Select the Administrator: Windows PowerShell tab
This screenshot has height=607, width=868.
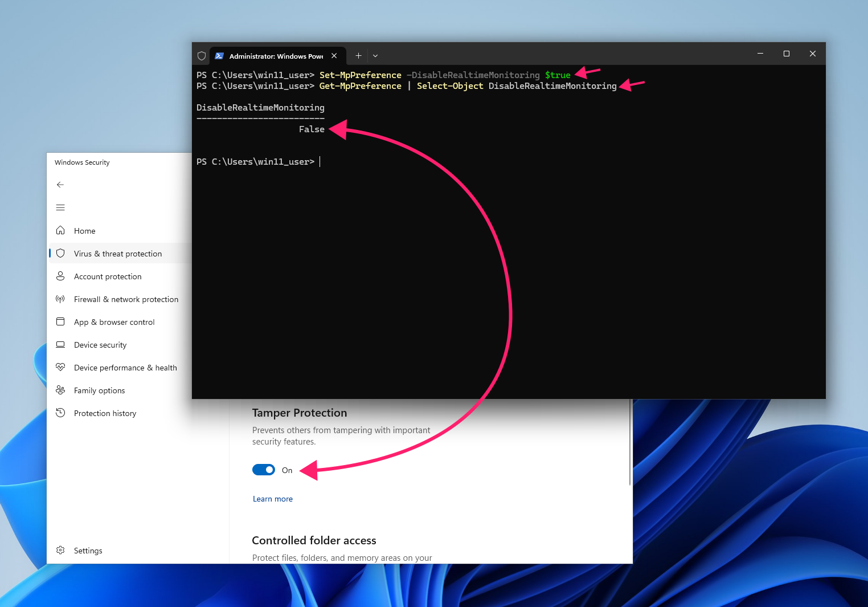[276, 56]
